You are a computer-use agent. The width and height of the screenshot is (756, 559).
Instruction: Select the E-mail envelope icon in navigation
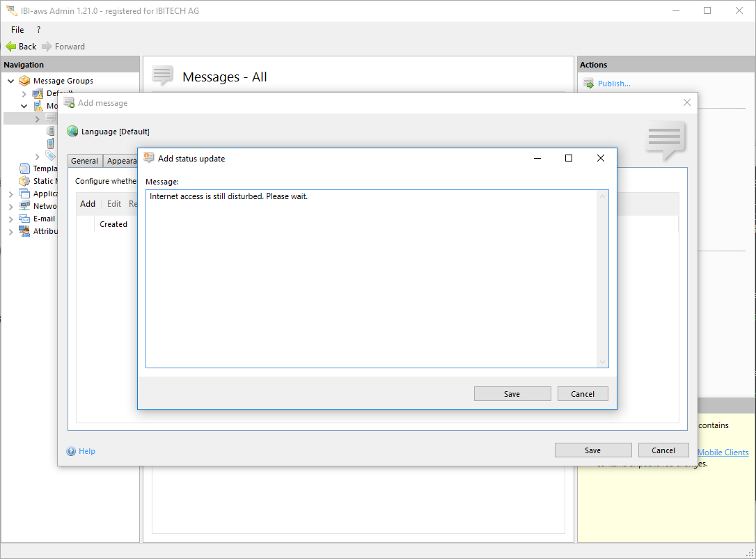pyautogui.click(x=24, y=219)
